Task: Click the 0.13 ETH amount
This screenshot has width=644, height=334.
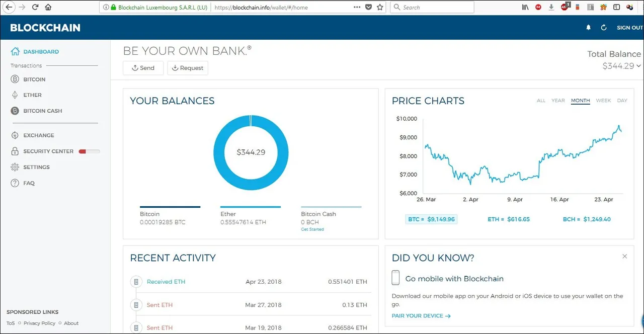Action: (x=355, y=305)
